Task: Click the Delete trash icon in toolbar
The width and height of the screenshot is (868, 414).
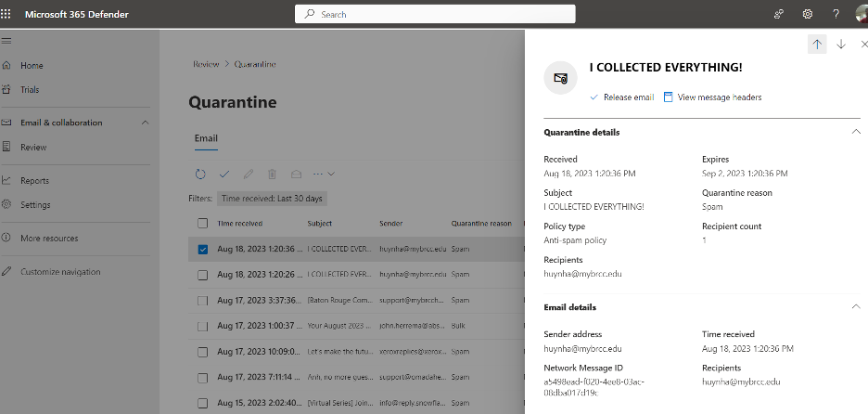Action: coord(272,174)
